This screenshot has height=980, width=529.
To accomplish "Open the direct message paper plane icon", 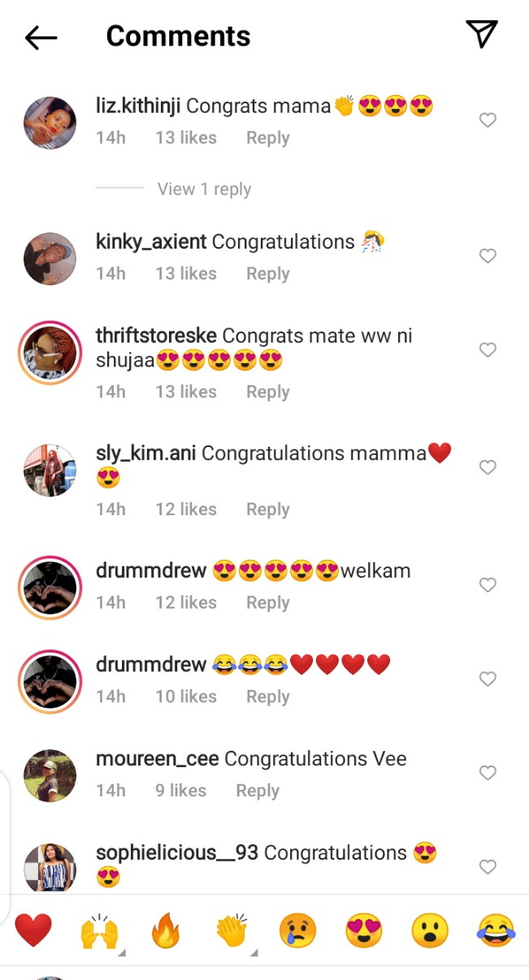I will click(x=481, y=34).
